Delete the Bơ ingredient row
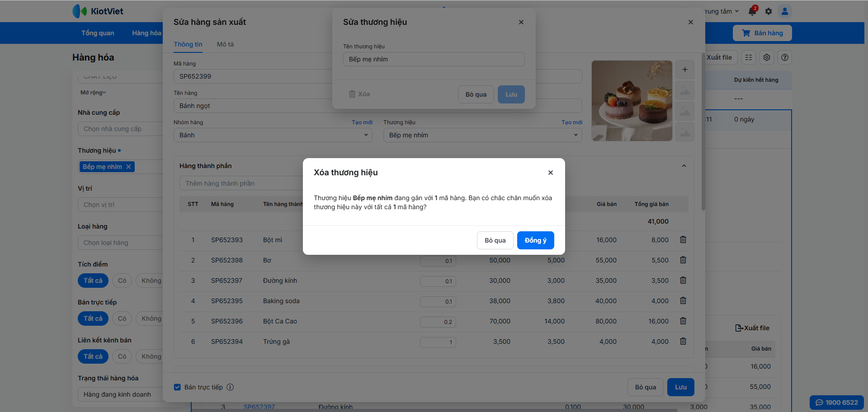The image size is (868, 412). (683, 260)
